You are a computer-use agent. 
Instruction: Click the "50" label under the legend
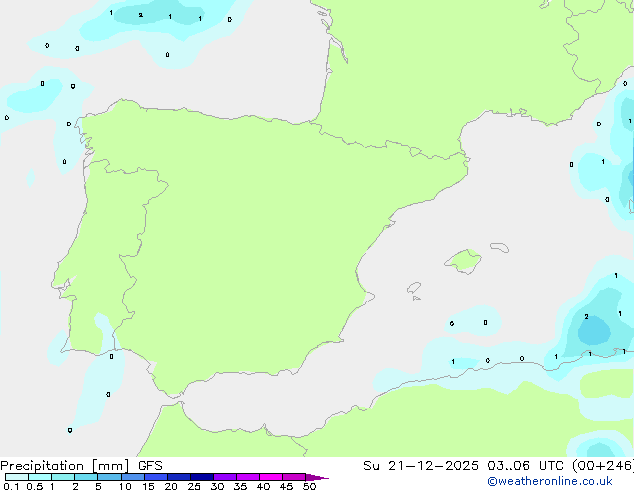pyautogui.click(x=309, y=486)
